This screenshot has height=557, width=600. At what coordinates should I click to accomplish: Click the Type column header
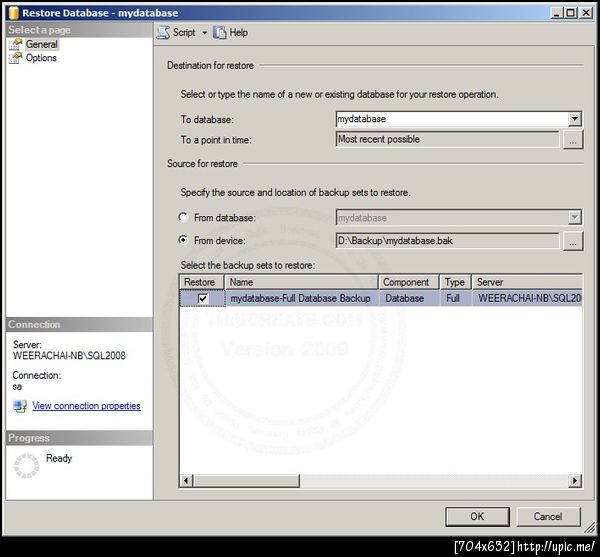point(455,282)
